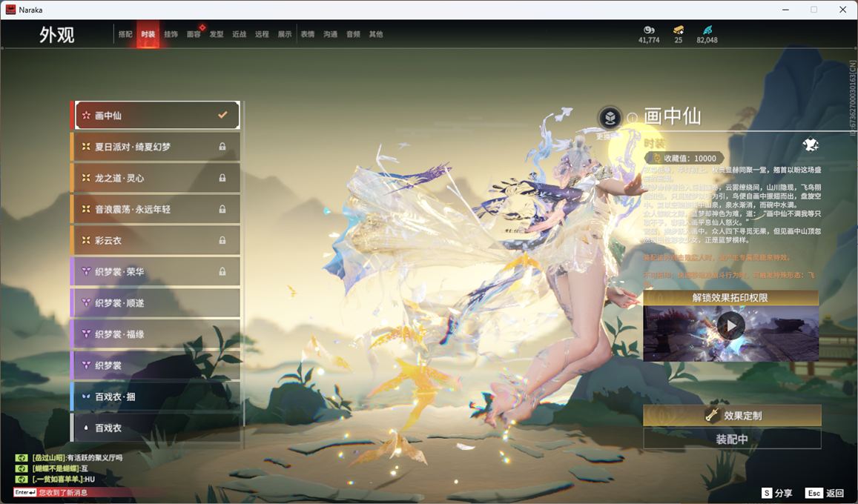Select the 时装 tab

pyautogui.click(x=148, y=34)
